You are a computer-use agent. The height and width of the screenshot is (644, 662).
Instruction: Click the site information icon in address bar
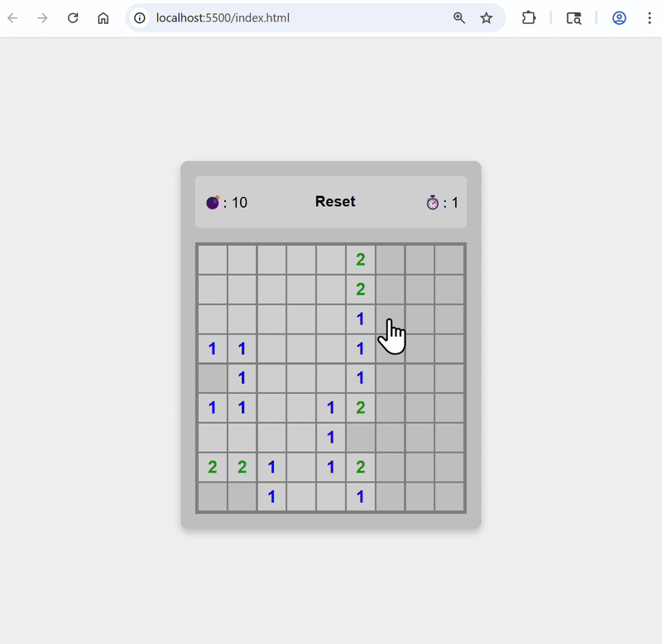point(138,17)
